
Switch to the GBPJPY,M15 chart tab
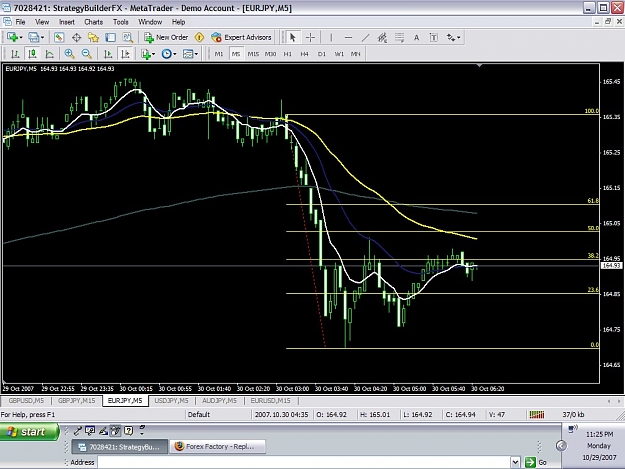click(x=77, y=401)
